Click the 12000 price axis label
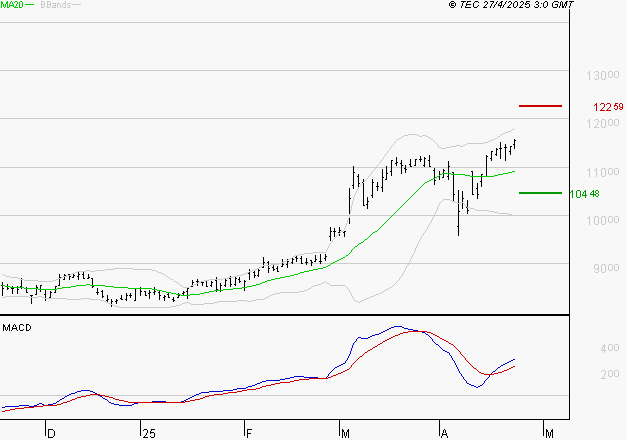 pos(603,124)
